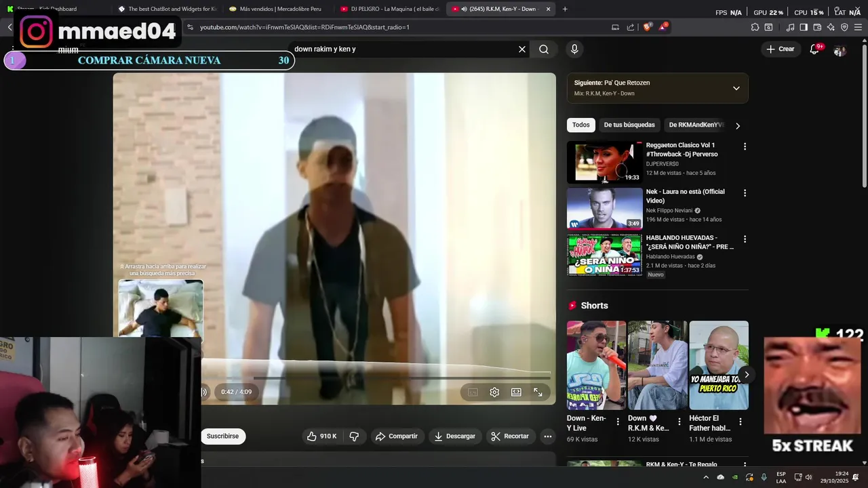
Task: Open YouTube notifications bell
Action: pos(814,49)
